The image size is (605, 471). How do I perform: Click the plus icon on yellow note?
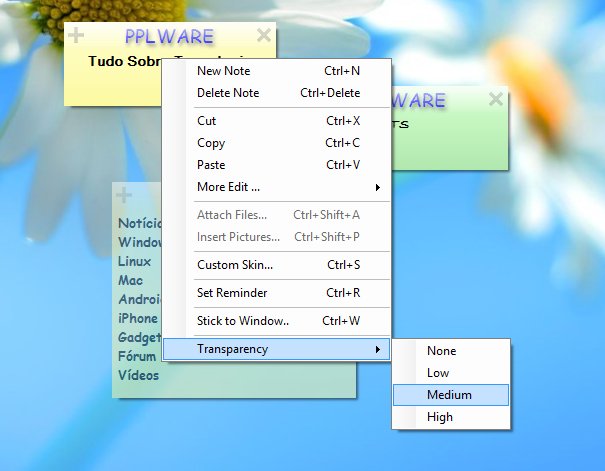tap(76, 36)
